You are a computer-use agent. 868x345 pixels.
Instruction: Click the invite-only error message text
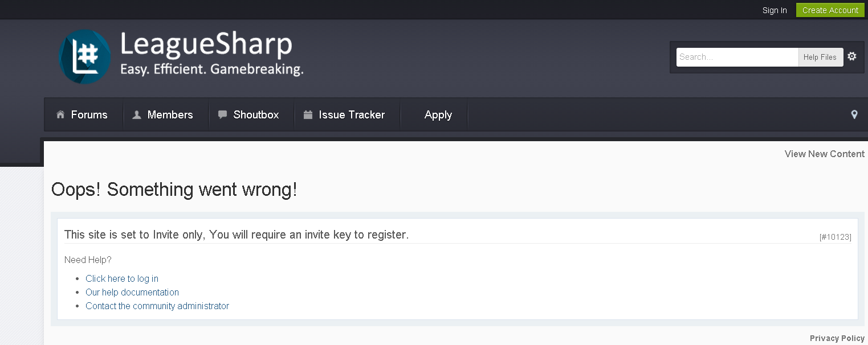pyautogui.click(x=237, y=235)
